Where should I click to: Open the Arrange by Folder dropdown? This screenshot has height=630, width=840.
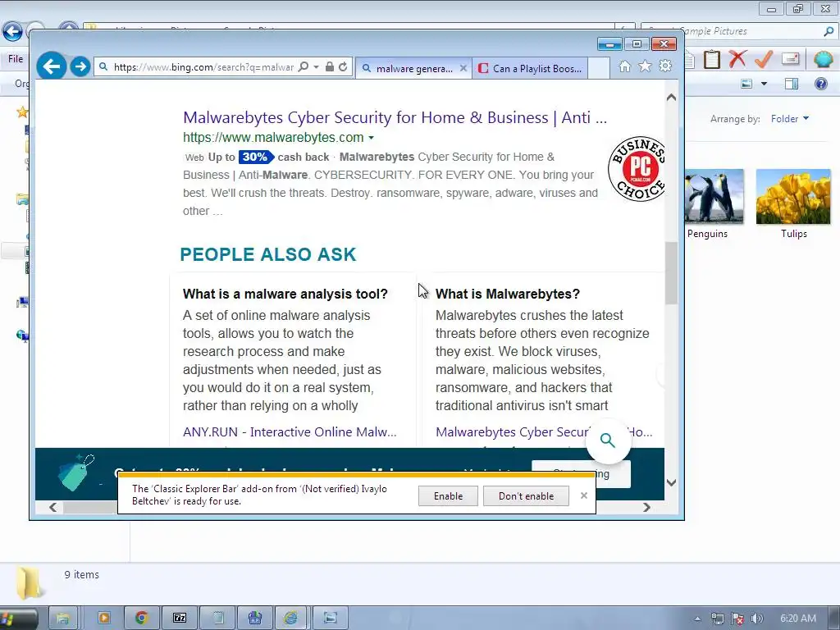(790, 118)
